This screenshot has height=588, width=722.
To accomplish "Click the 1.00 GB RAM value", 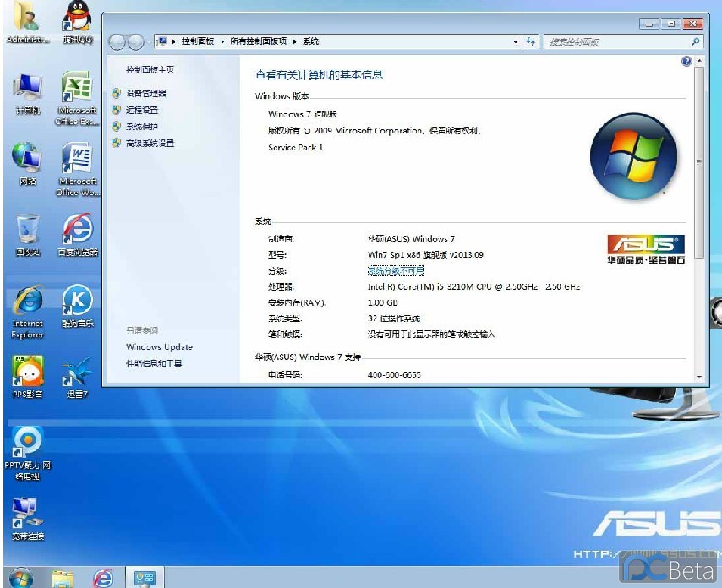I will point(383,302).
